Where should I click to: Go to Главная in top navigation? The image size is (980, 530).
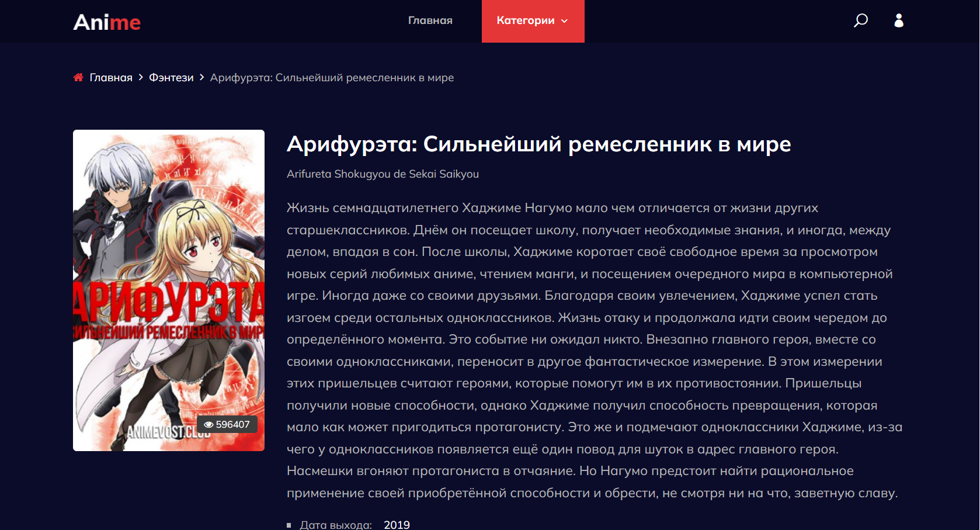(430, 20)
